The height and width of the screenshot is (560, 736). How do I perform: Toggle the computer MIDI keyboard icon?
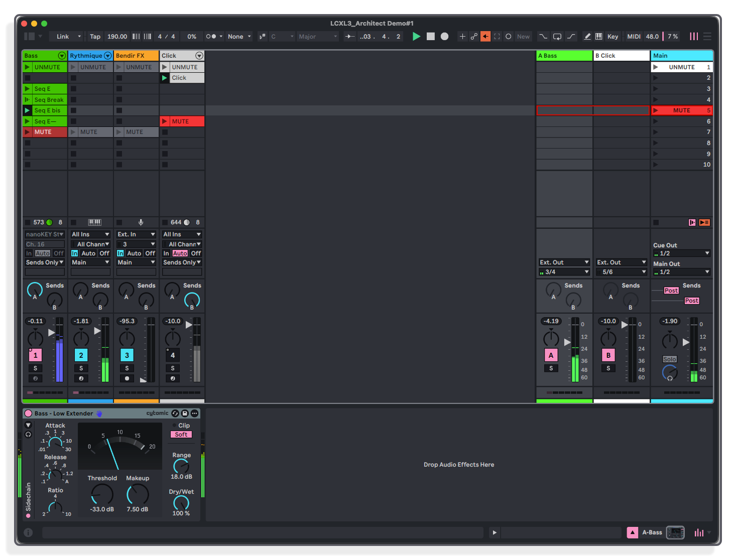click(599, 36)
